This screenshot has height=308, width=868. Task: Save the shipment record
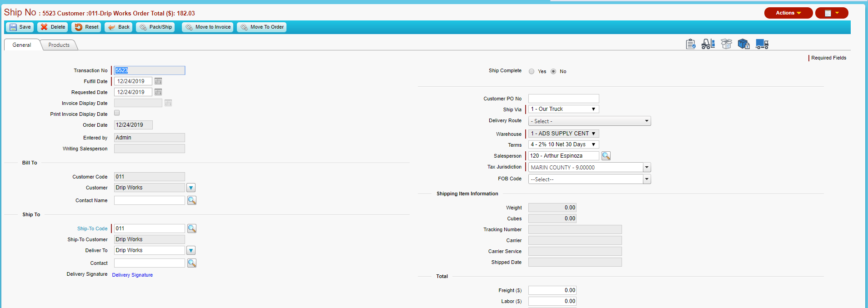tap(20, 27)
